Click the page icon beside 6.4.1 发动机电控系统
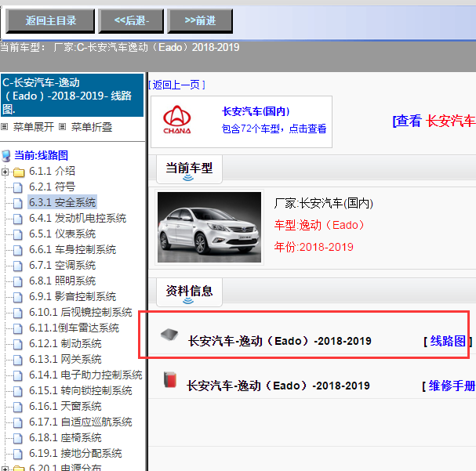476x471 pixels. [x=18, y=219]
